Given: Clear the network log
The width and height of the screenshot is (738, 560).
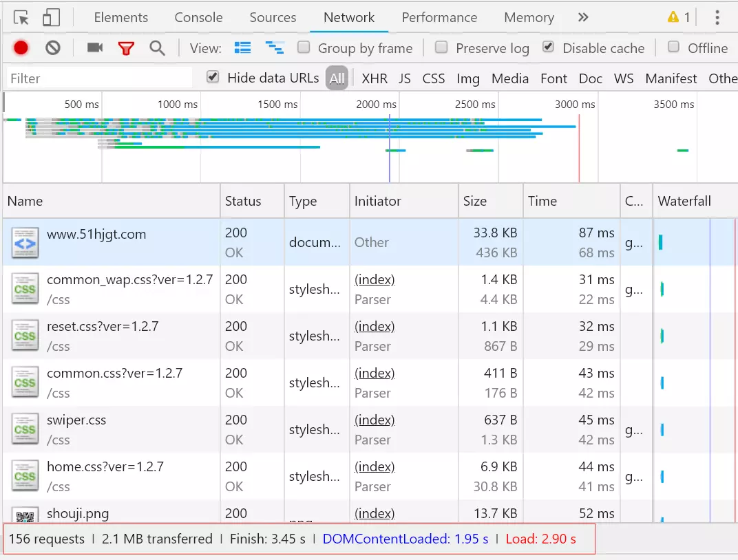Looking at the screenshot, I should pos(53,47).
